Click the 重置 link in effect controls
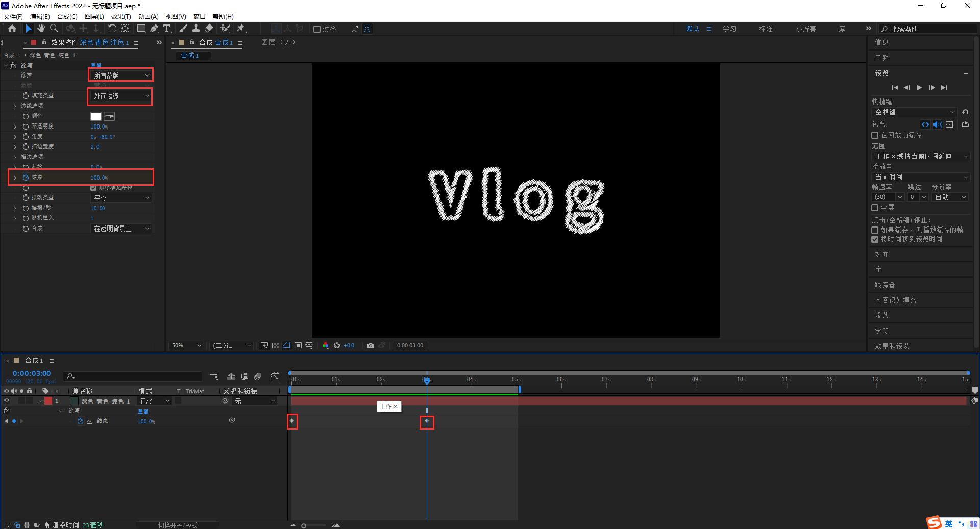 [96, 66]
